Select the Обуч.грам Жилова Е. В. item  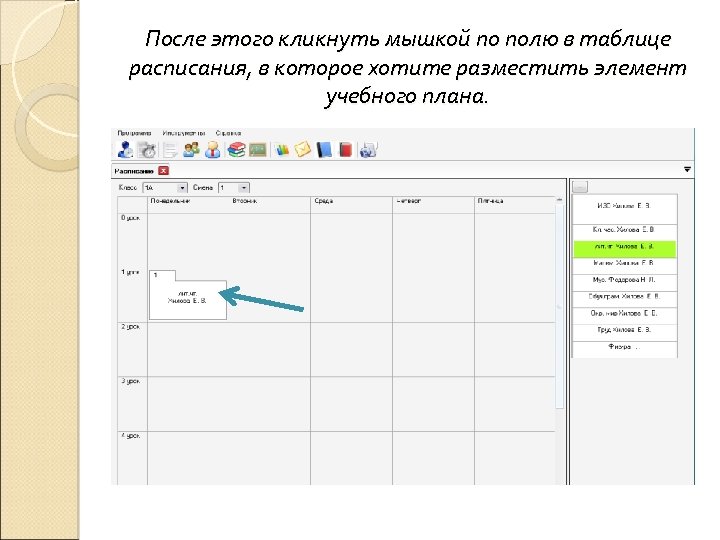point(624,299)
